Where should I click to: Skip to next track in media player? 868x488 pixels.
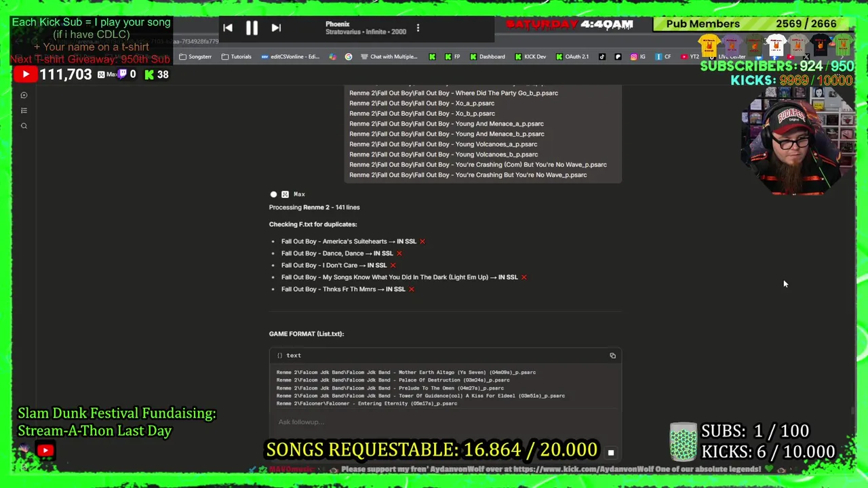coord(276,28)
